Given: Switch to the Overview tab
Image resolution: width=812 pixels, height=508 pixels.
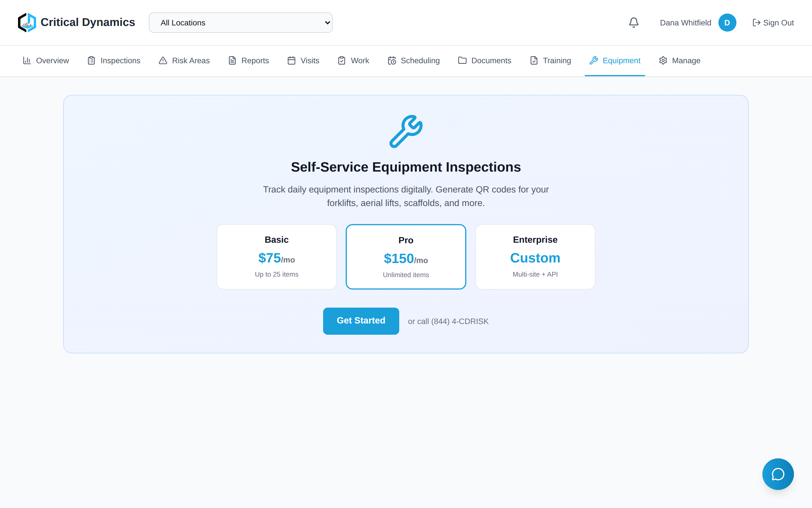Looking at the screenshot, I should tap(46, 61).
